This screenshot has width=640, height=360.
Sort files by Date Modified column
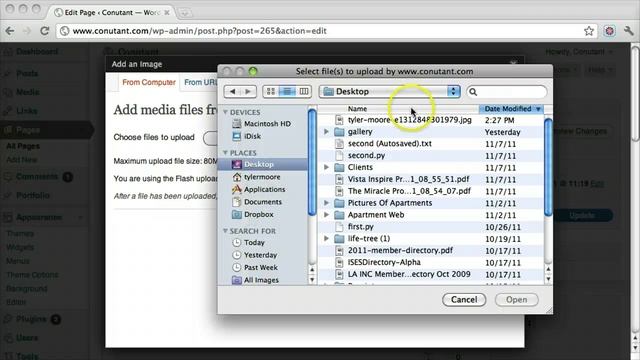pyautogui.click(x=512, y=109)
